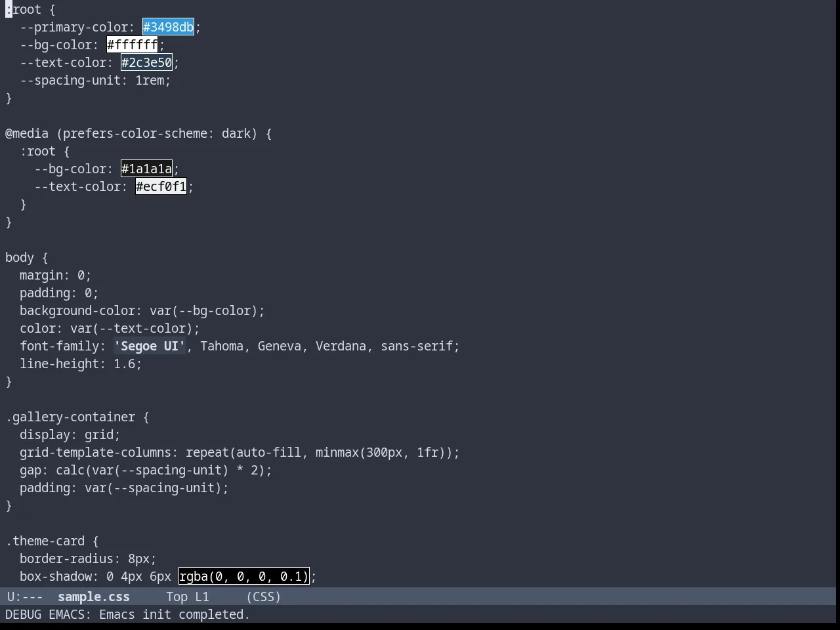Click the '.theme-card {' selector
The height and width of the screenshot is (630, 840).
click(52, 541)
